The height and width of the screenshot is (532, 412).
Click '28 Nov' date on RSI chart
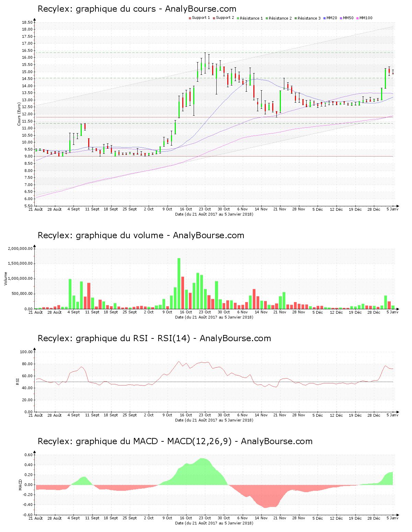pyautogui.click(x=299, y=415)
